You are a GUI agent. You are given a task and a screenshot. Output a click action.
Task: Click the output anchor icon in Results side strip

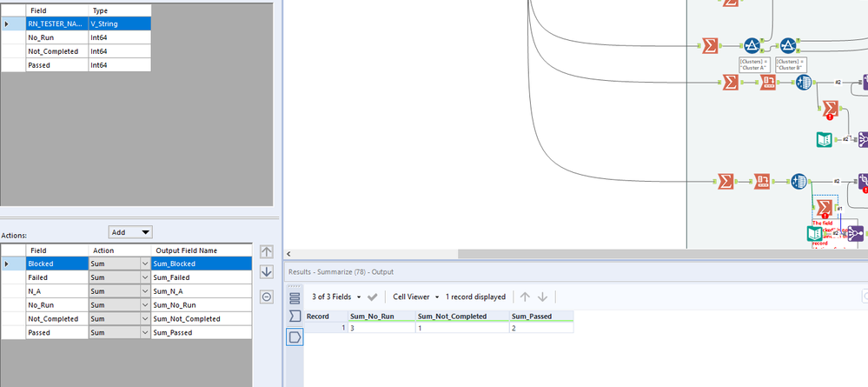(295, 337)
